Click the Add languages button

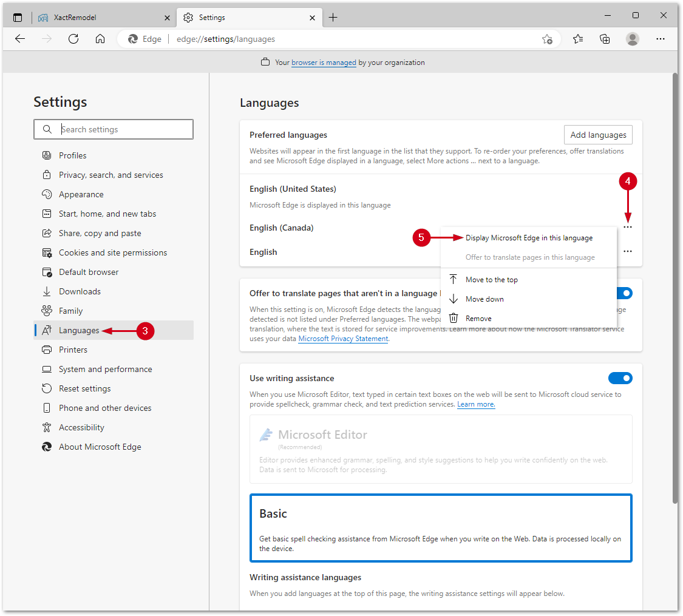598,135
